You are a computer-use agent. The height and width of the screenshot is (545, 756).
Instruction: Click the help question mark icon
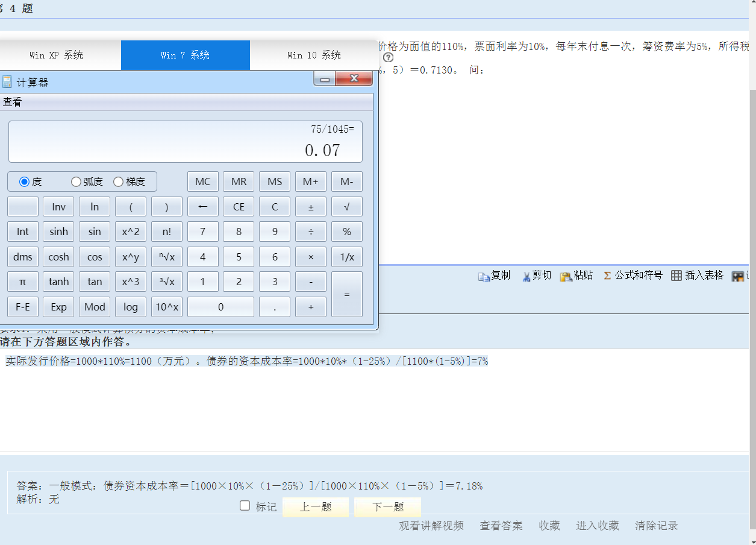tap(389, 58)
